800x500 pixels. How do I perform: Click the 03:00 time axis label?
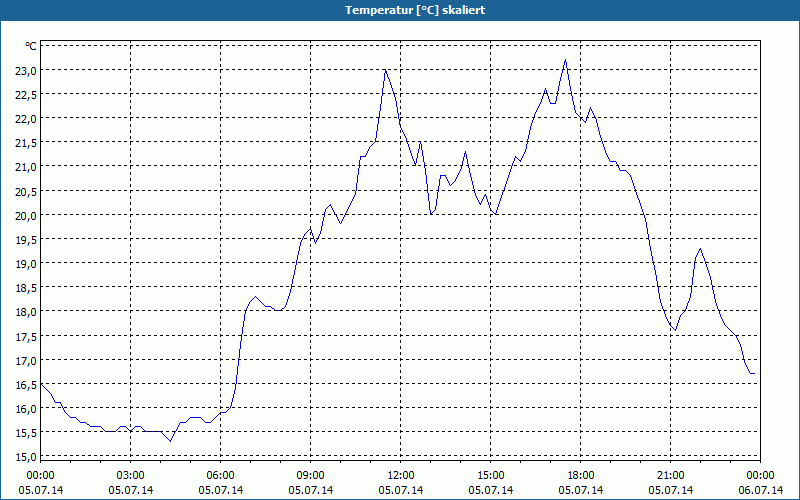(131, 476)
